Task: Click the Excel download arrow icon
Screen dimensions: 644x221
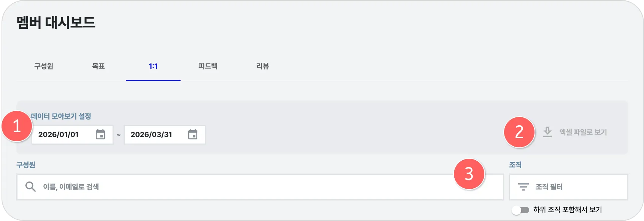Action: pyautogui.click(x=547, y=132)
